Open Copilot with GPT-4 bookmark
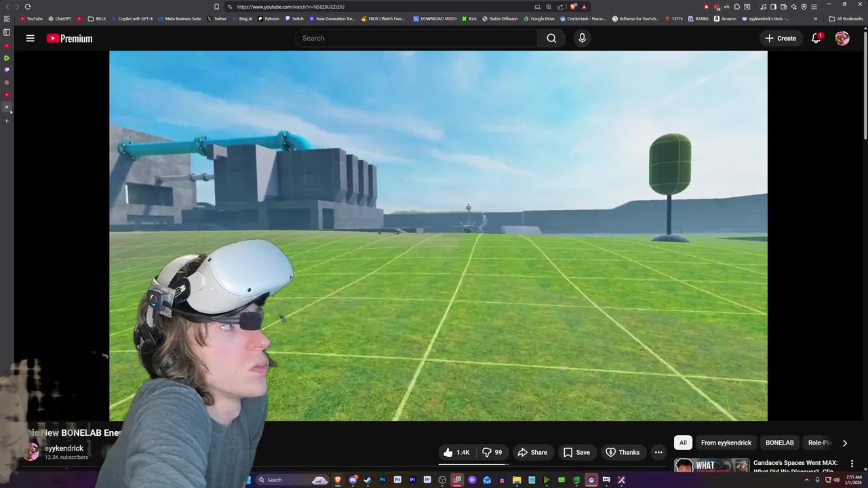Screen dimensions: 868x488 (x=132, y=19)
